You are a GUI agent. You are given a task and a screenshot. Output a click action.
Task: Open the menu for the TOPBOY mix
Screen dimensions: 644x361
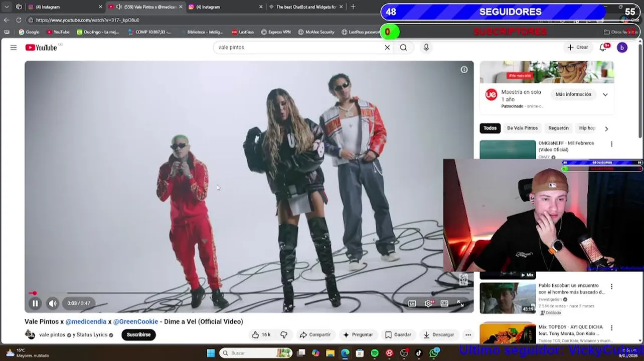(611, 328)
